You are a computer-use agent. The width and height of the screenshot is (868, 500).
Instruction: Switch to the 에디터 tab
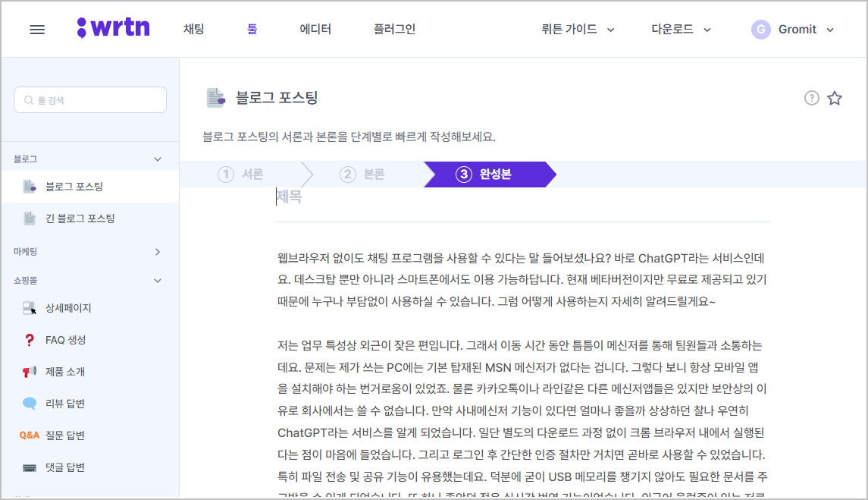point(315,29)
